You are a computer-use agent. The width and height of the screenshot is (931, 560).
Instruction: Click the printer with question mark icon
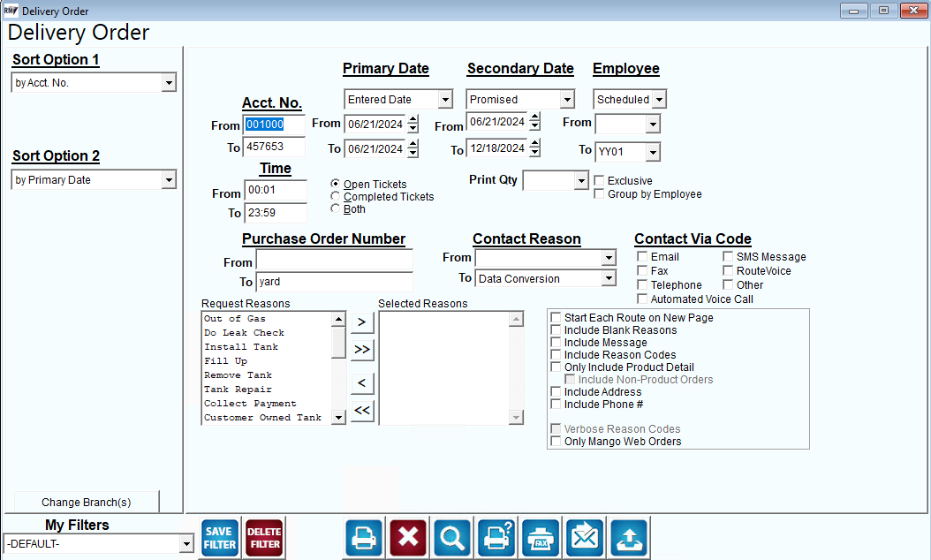click(497, 538)
